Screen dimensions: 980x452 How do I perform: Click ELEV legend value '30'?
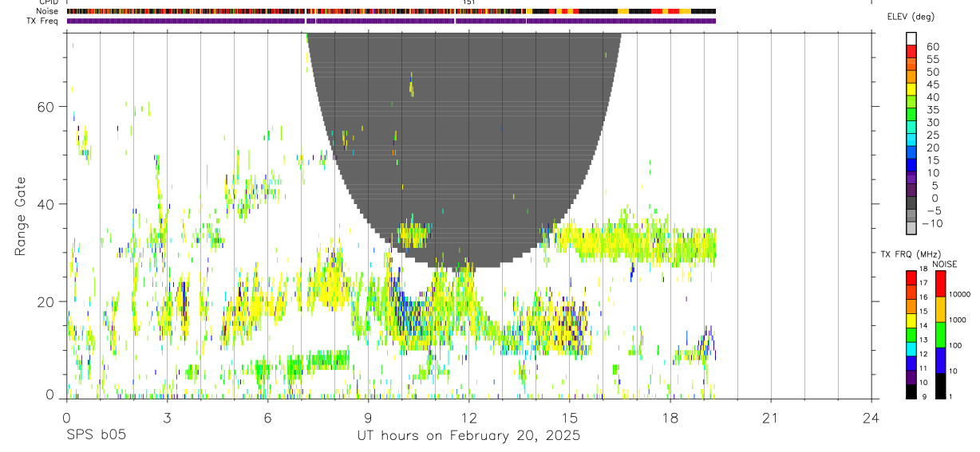[932, 123]
